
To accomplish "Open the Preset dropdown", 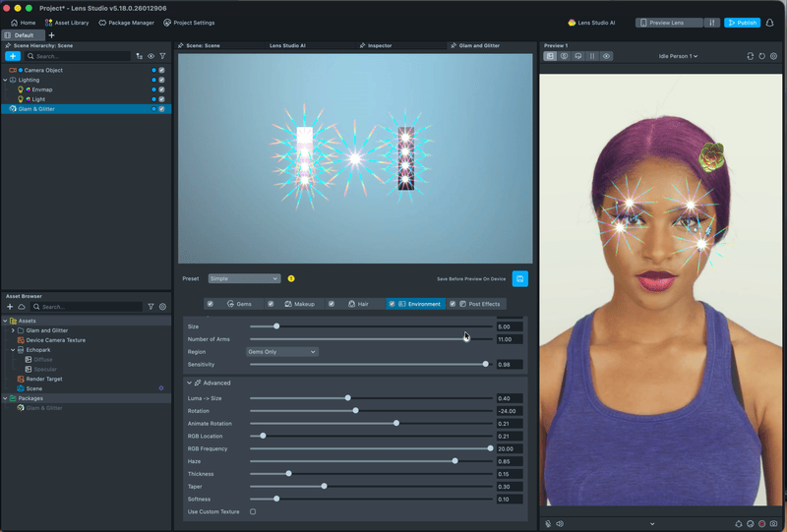I will pyautogui.click(x=244, y=278).
